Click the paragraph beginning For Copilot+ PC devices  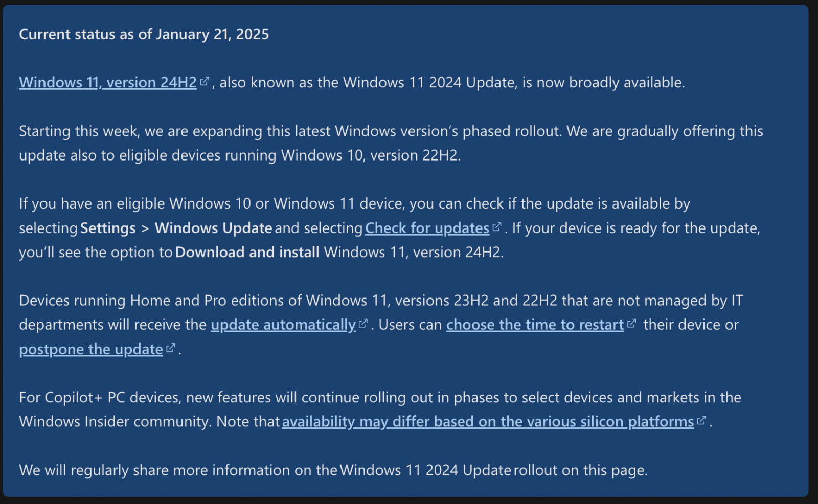[x=380, y=398]
